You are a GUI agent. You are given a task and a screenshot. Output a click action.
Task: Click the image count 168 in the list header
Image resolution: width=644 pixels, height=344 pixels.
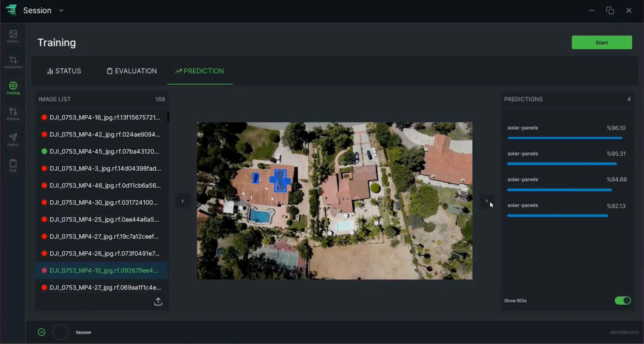(x=160, y=99)
